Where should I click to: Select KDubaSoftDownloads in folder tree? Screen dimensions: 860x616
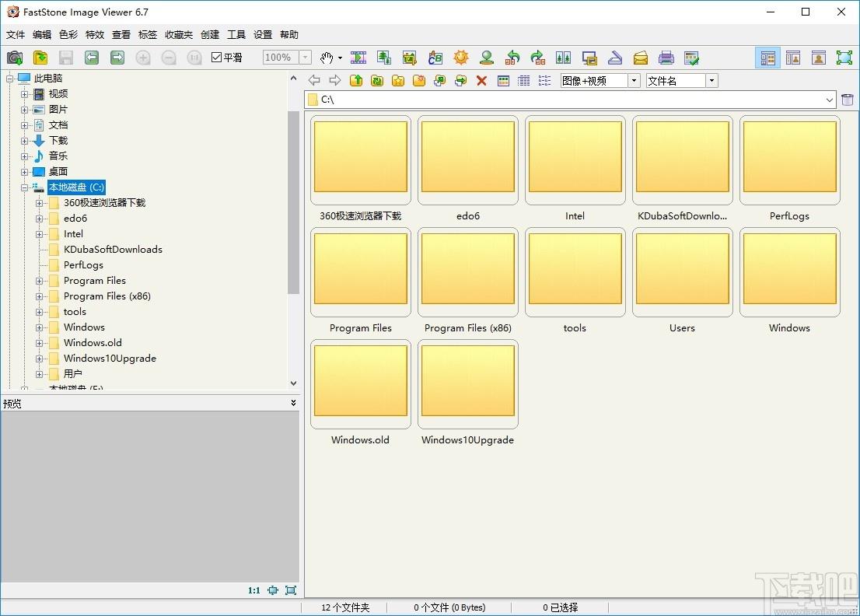point(113,250)
